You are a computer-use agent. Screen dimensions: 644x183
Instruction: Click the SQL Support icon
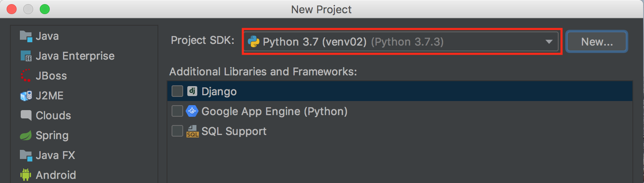coord(192,131)
